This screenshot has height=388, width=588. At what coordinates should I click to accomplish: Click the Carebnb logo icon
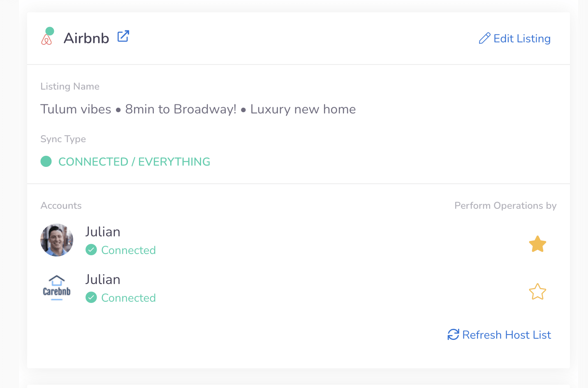click(x=56, y=288)
